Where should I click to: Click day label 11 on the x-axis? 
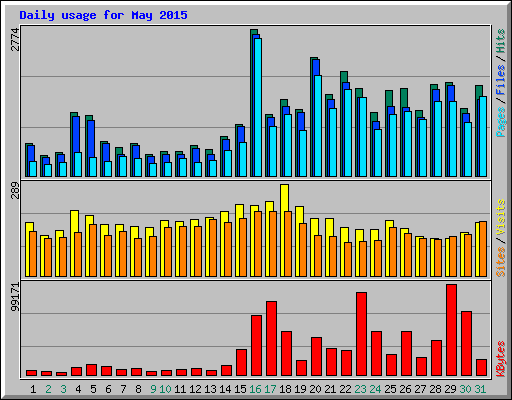point(180,389)
